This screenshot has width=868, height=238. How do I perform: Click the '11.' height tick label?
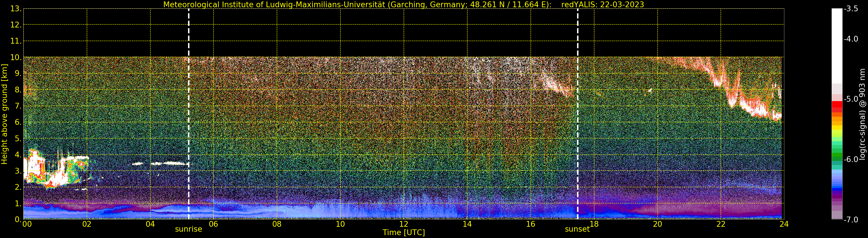[x=16, y=41]
